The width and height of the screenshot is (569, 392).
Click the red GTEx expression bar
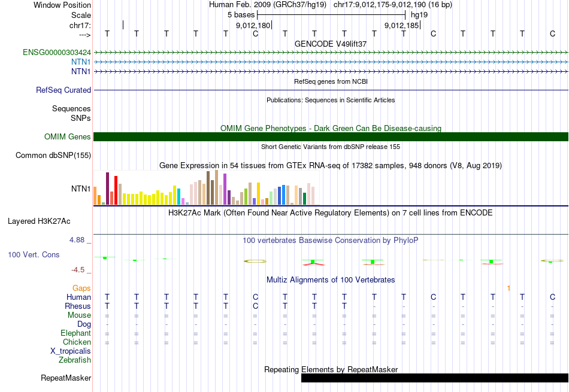coord(116,190)
